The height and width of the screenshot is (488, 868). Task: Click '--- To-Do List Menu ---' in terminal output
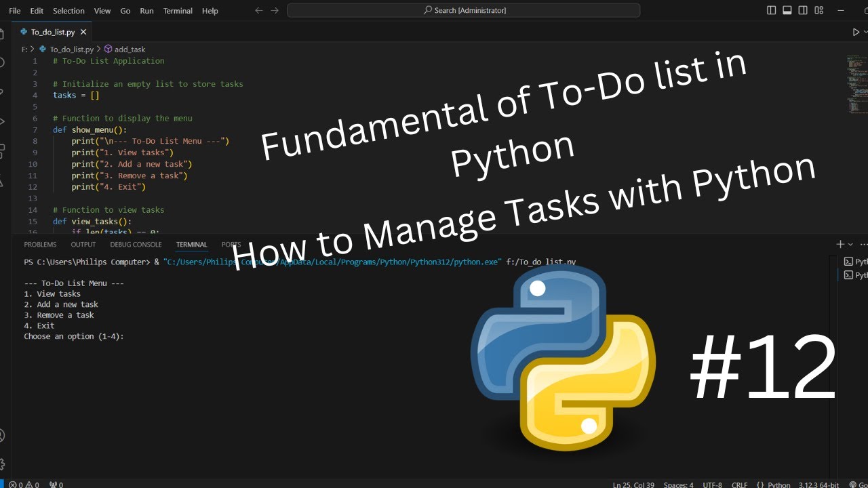coord(74,283)
